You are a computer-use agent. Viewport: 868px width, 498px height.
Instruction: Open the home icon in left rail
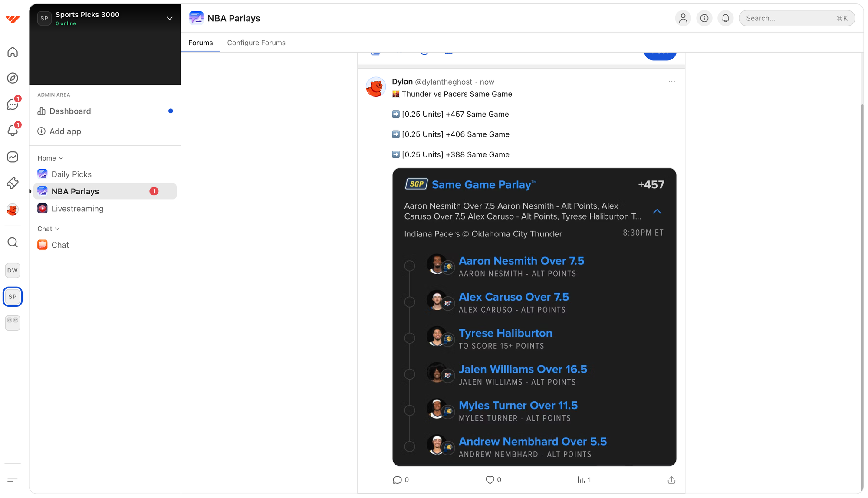click(13, 52)
